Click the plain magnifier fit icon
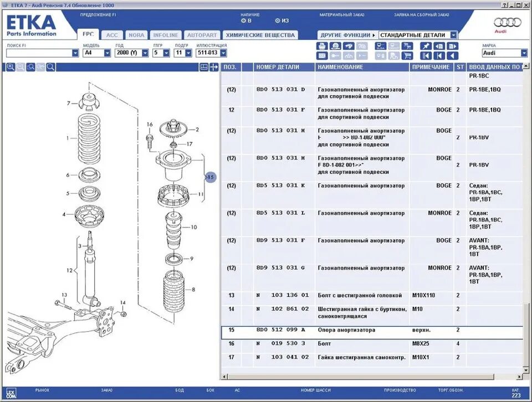This screenshot has height=402, width=532. 50,67
